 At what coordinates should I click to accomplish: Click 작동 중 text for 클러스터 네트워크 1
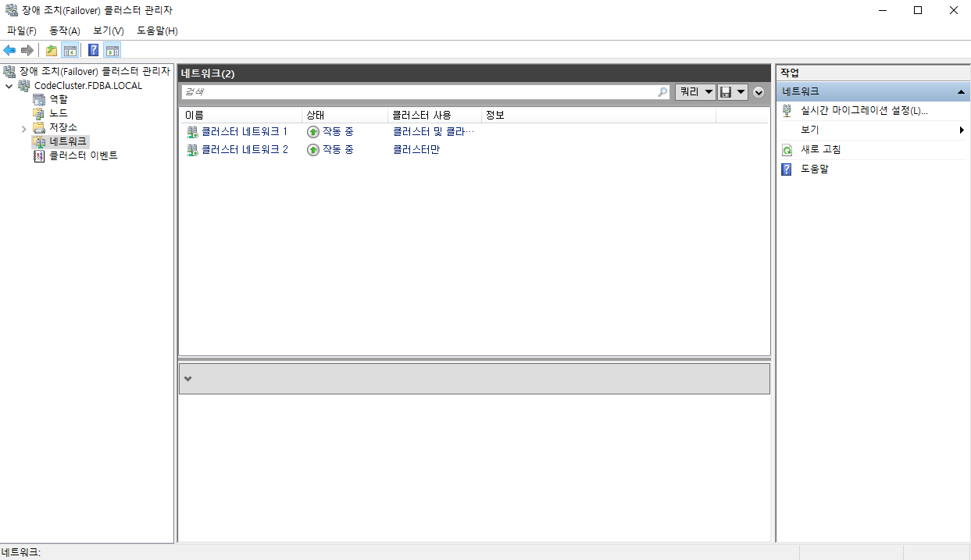click(x=337, y=131)
